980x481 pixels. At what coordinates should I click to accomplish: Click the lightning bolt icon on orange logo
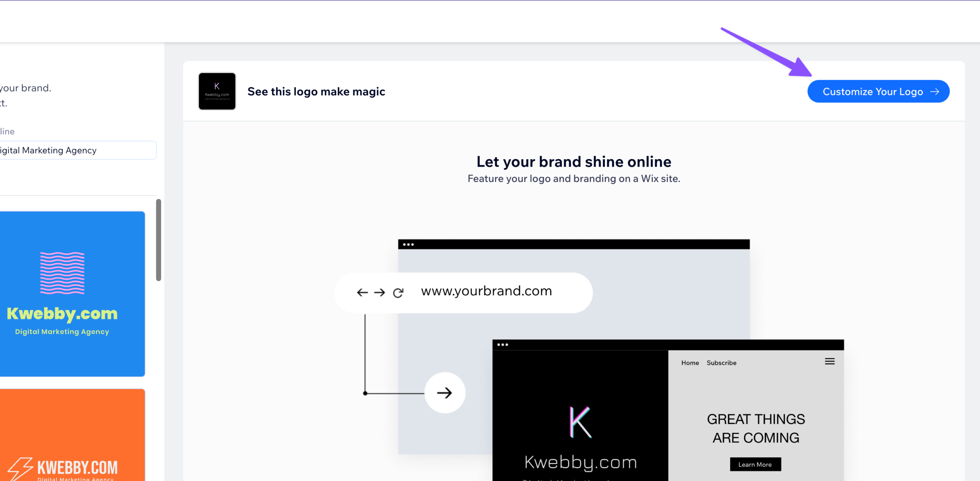(x=20, y=468)
